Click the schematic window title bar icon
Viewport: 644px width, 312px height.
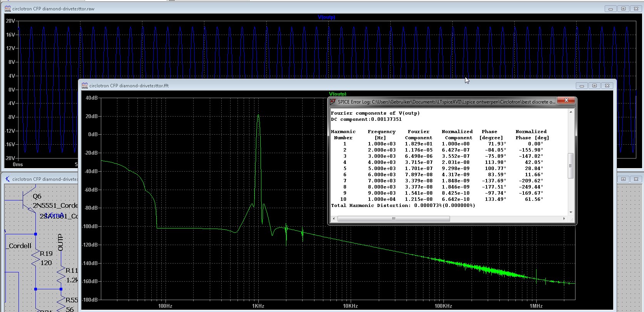tap(7, 179)
